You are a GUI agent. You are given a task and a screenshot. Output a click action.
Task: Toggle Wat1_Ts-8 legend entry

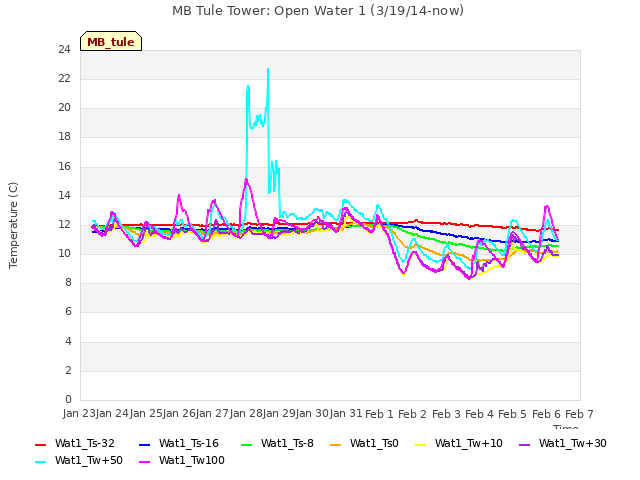point(277,444)
